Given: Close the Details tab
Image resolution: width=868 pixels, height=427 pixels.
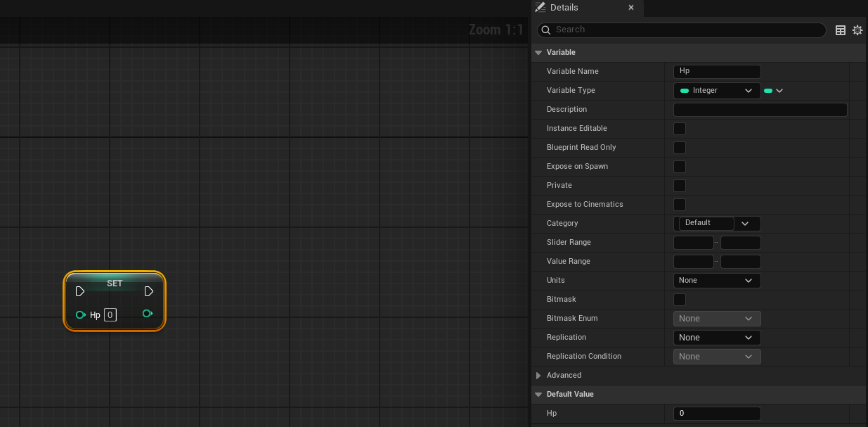Looking at the screenshot, I should (x=630, y=8).
